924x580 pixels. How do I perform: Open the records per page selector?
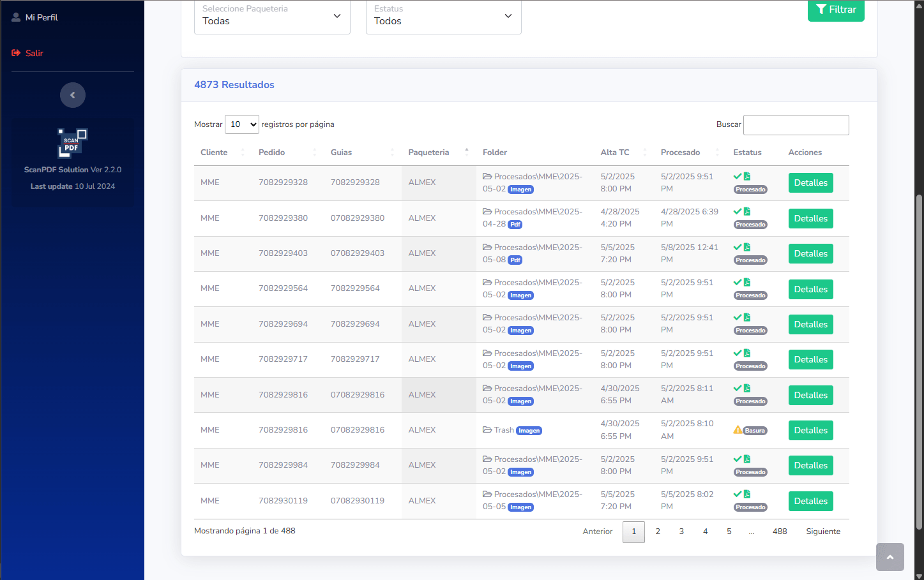pyautogui.click(x=242, y=124)
